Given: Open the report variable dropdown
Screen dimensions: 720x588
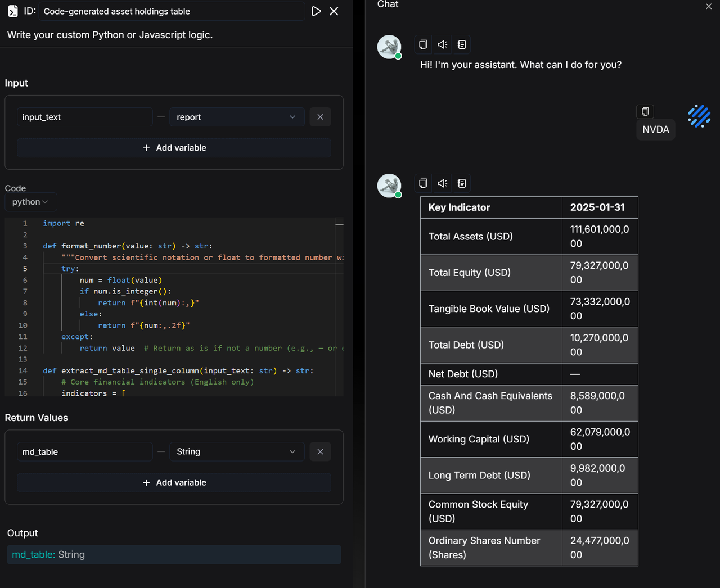Looking at the screenshot, I should point(236,117).
